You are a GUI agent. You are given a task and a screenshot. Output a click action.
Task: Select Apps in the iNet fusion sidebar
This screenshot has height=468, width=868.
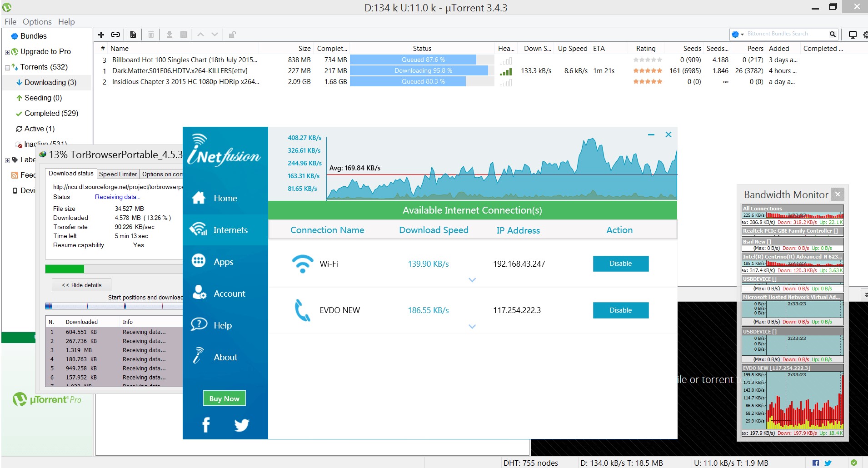223,261
